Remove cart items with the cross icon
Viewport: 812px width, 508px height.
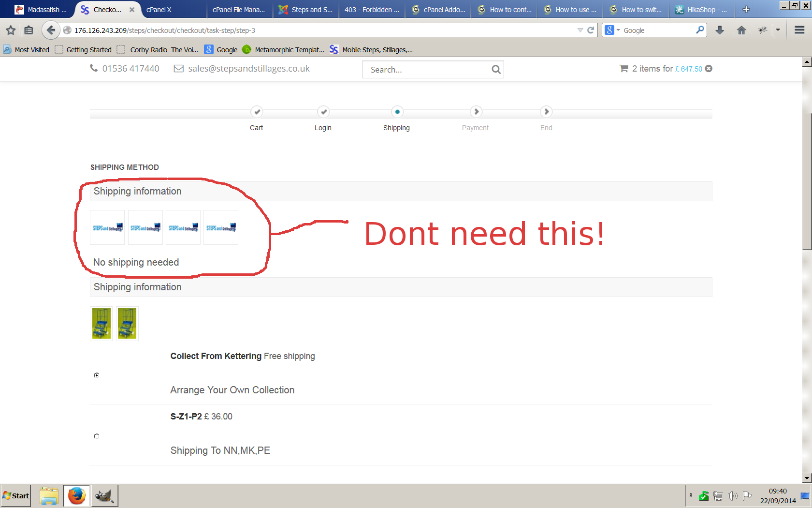click(x=709, y=69)
